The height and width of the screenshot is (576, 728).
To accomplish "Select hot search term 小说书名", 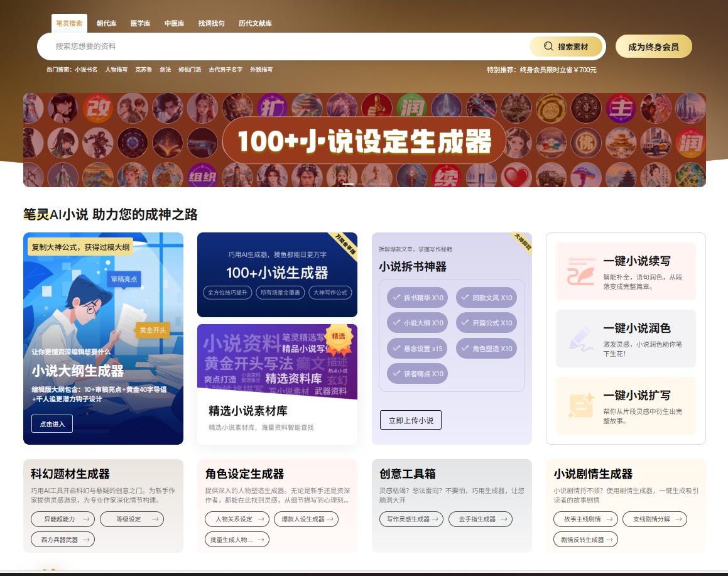I will [86, 70].
